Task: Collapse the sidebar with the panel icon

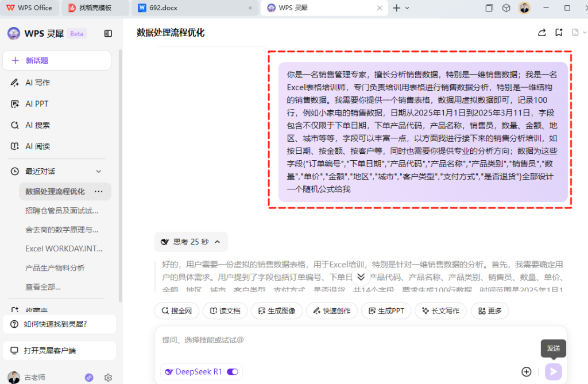Action: click(x=108, y=33)
